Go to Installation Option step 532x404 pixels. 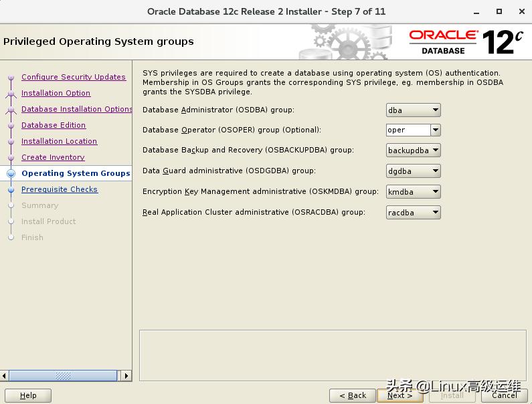(x=56, y=93)
